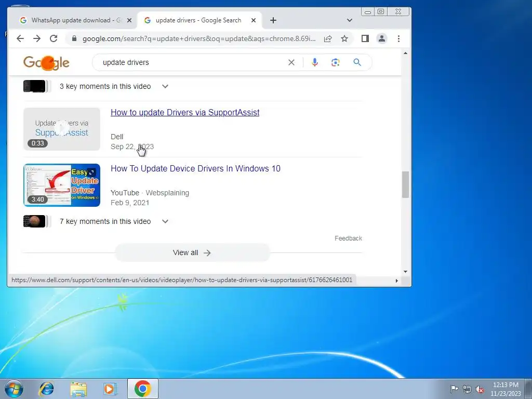
Task: Click the Google logo
Action: pos(46,63)
